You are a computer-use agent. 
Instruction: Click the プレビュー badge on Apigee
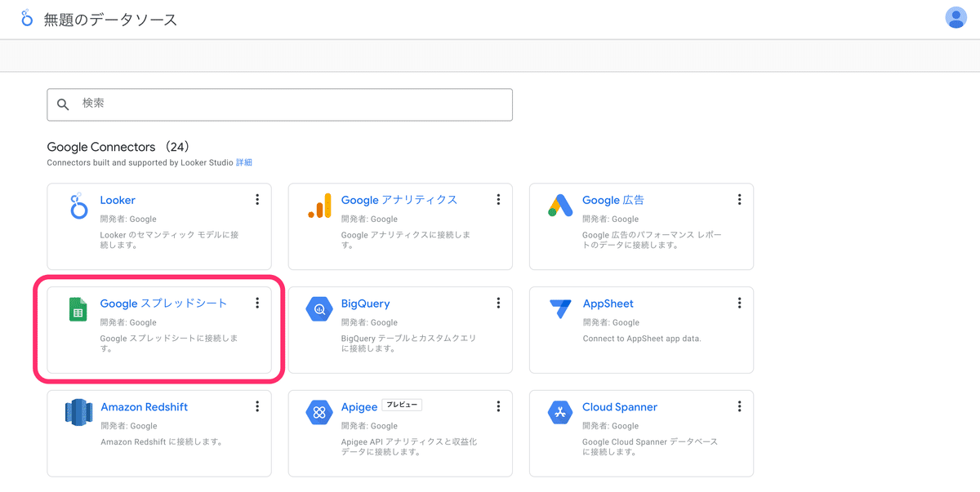click(x=402, y=406)
